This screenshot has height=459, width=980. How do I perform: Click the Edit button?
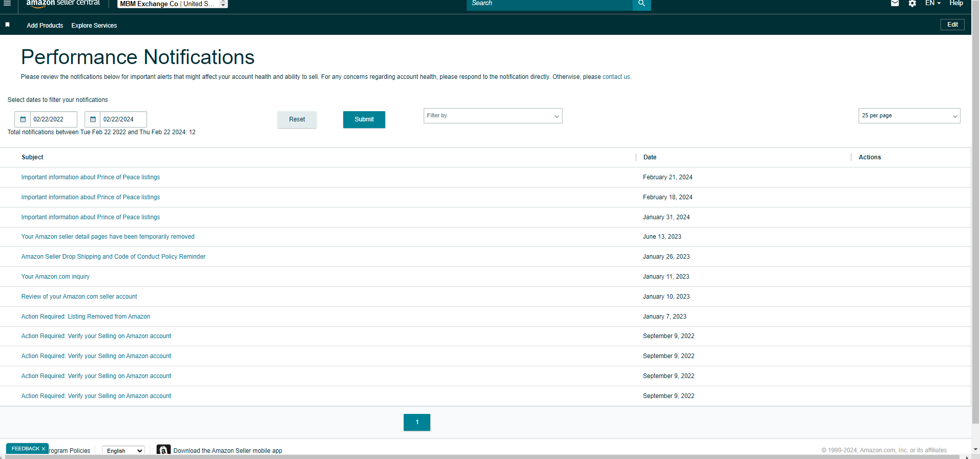[952, 25]
